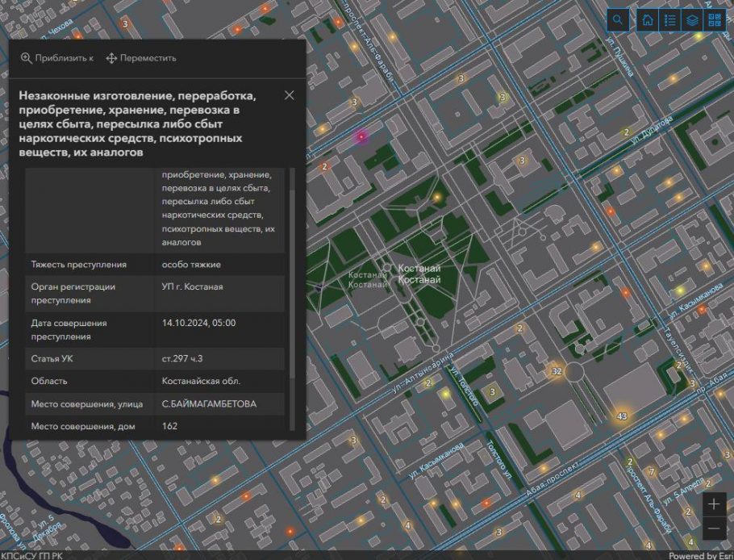Click the 'КПСиСУ ГП РК' attribution text
The height and width of the screenshot is (560, 734).
(31, 556)
